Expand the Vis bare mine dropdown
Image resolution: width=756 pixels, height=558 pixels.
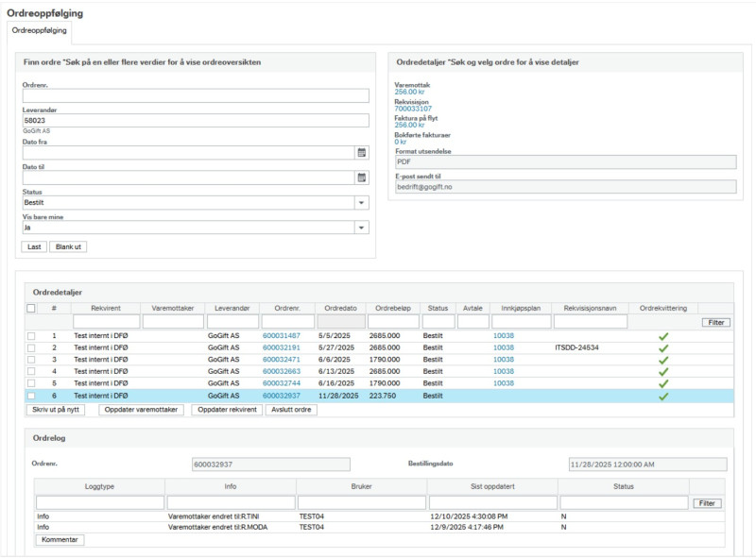coord(362,228)
